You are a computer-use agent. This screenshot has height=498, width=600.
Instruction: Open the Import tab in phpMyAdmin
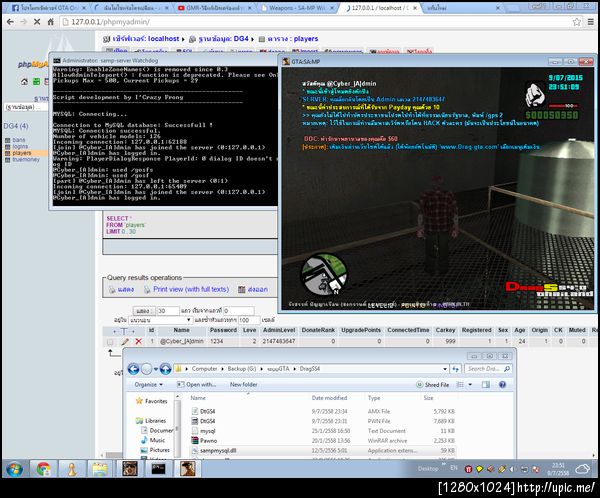(305, 51)
